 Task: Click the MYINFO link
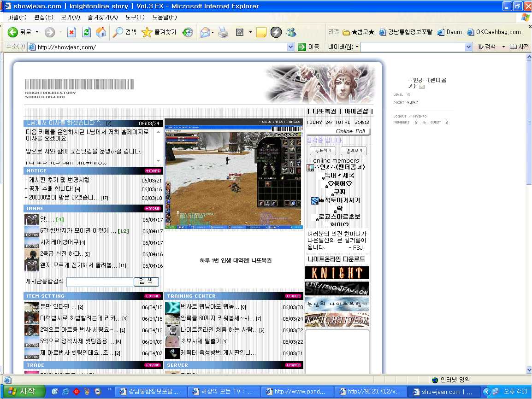click(x=420, y=116)
